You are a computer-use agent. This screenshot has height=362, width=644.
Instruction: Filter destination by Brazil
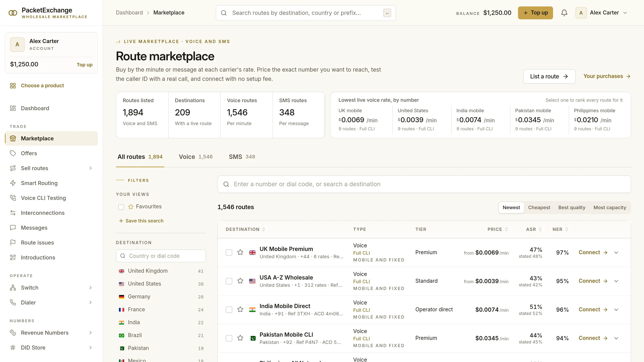coord(161,335)
